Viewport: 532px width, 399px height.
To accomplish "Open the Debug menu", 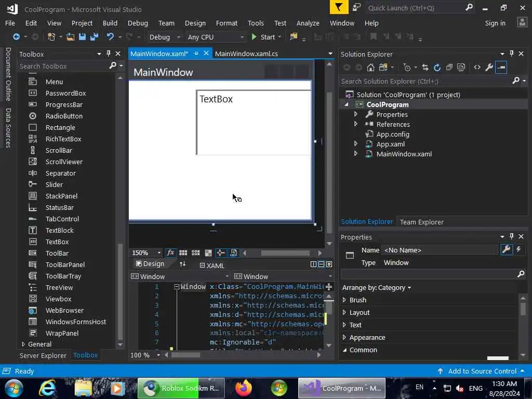I will pos(138,23).
